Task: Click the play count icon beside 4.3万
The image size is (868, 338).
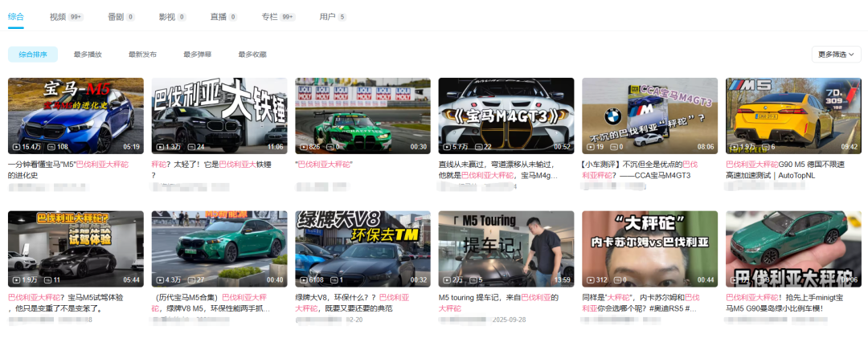Action: click(160, 280)
